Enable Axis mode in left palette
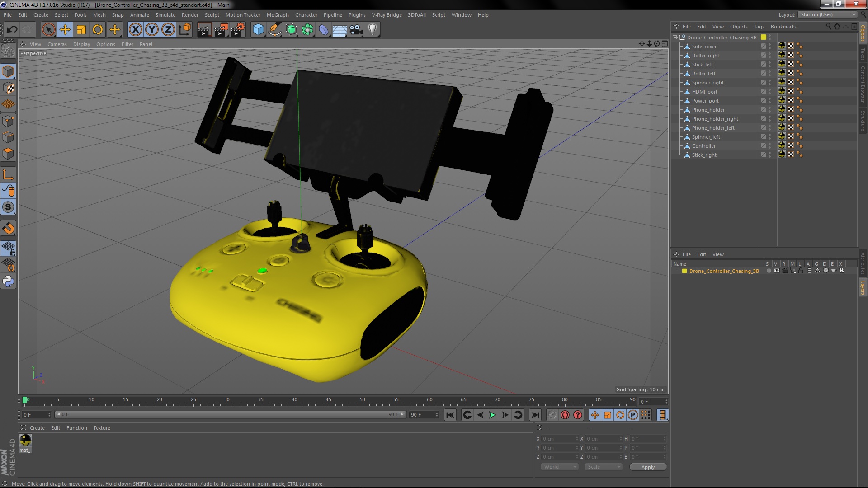 [x=8, y=174]
